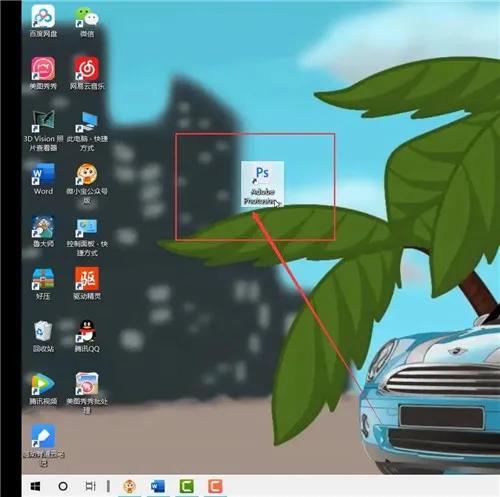Select the Word desktop shortcut
This screenshot has width=500, height=497.
click(43, 179)
